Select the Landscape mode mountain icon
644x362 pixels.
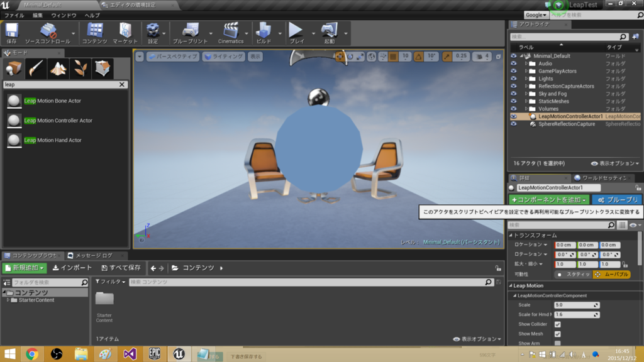[x=58, y=68]
